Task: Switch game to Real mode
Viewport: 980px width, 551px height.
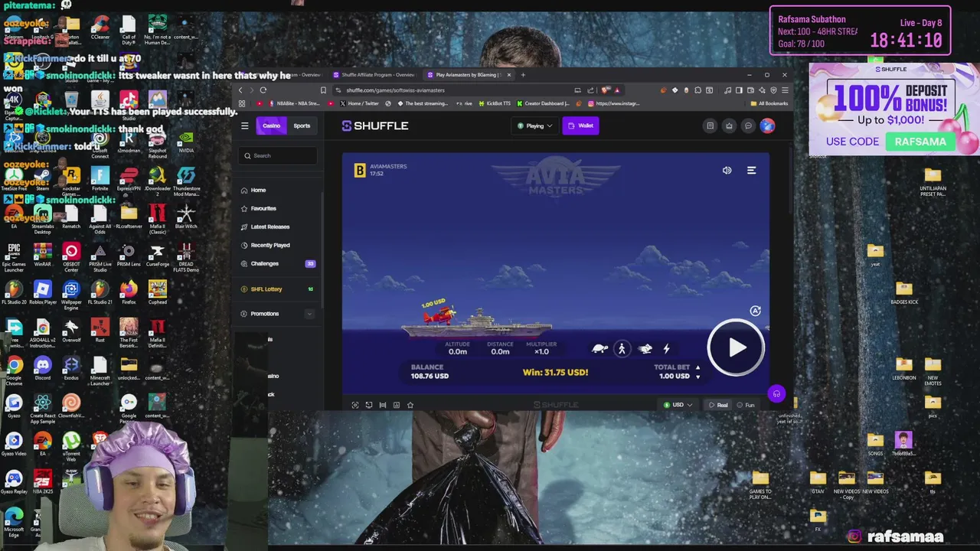Action: [x=718, y=405]
